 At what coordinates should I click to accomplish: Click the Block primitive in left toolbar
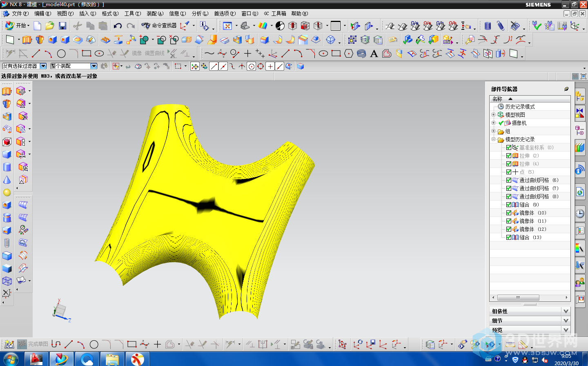[7, 154]
